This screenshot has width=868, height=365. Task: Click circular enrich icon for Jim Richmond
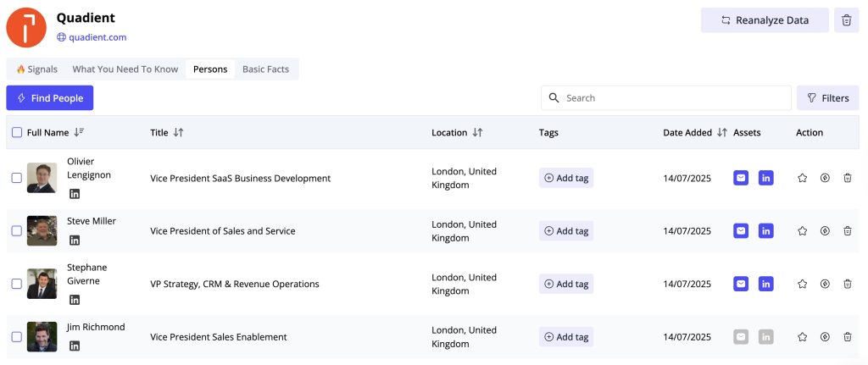click(x=825, y=337)
